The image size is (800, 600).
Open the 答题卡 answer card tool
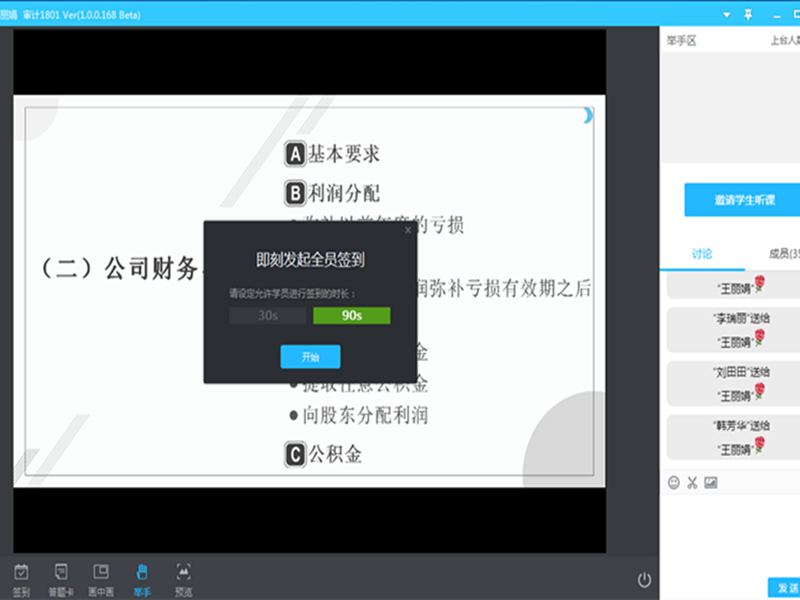point(61,578)
